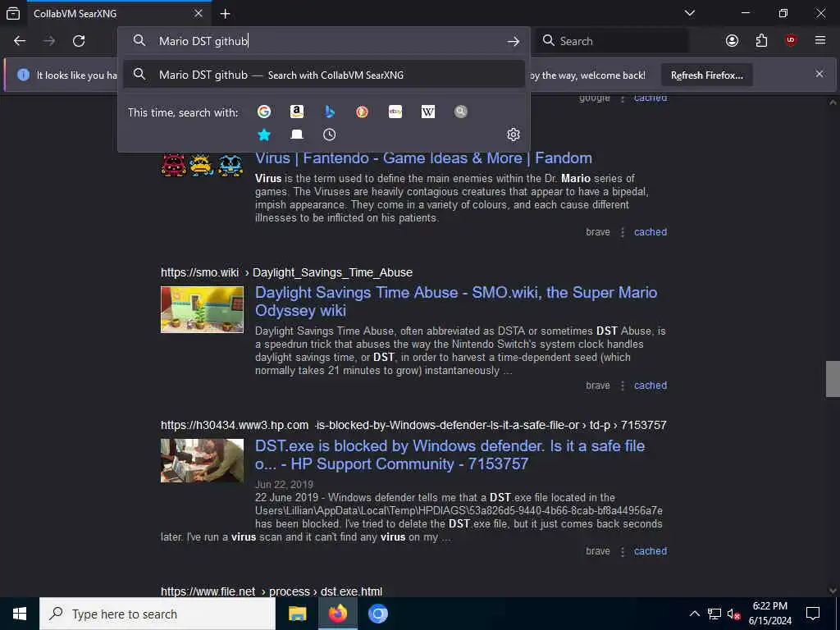Open the Windows Start menu
The image size is (840, 630).
20,614
